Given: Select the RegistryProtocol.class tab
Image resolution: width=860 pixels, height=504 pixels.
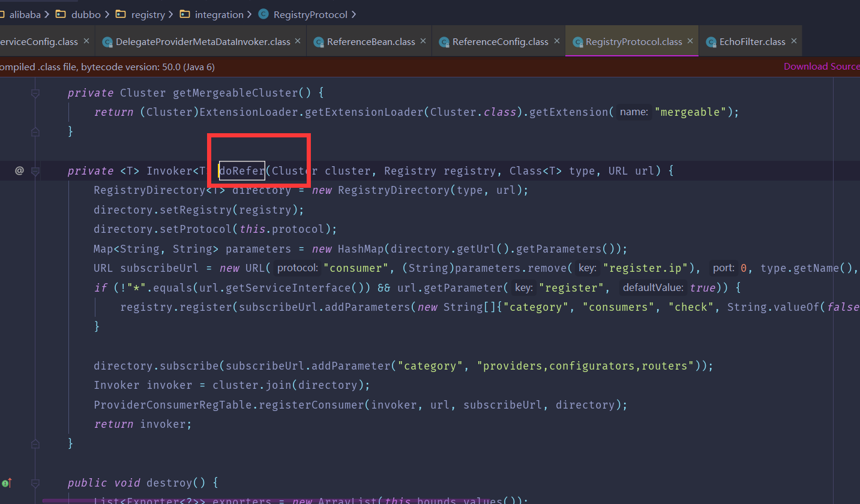Looking at the screenshot, I should (x=632, y=42).
